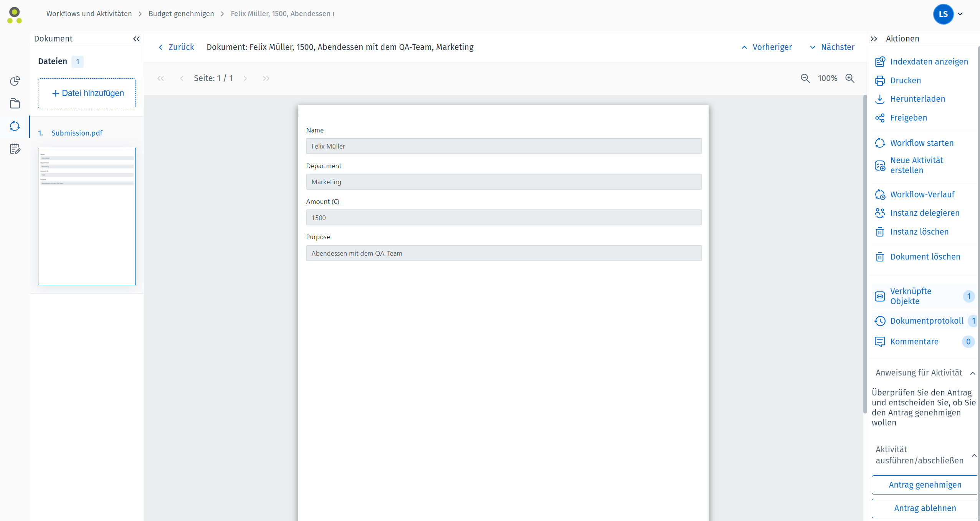Go to Vorheriger document
Viewport: 980px width, 521px height.
click(x=767, y=47)
